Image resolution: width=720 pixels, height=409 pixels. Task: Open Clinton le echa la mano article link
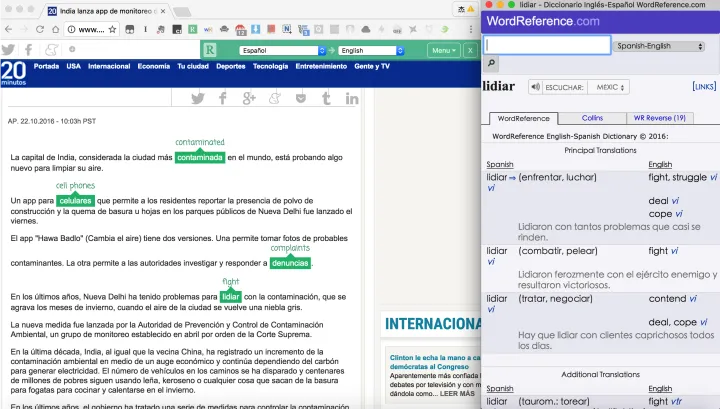(435, 362)
